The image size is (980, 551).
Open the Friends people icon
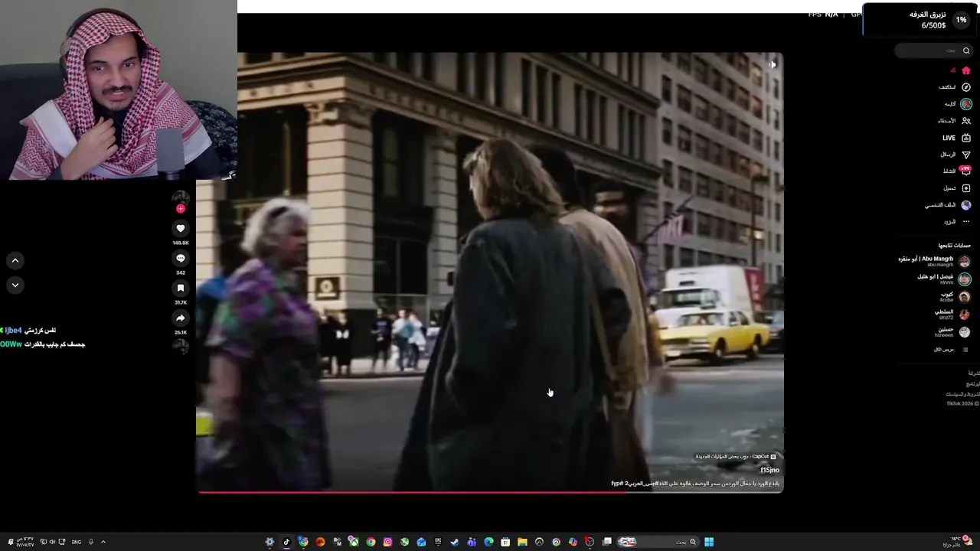pyautogui.click(x=966, y=121)
